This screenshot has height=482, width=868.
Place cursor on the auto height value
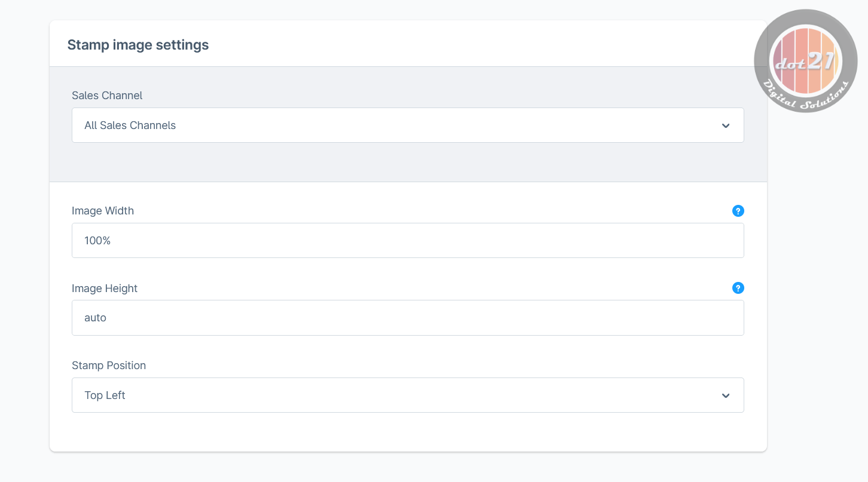click(x=95, y=318)
